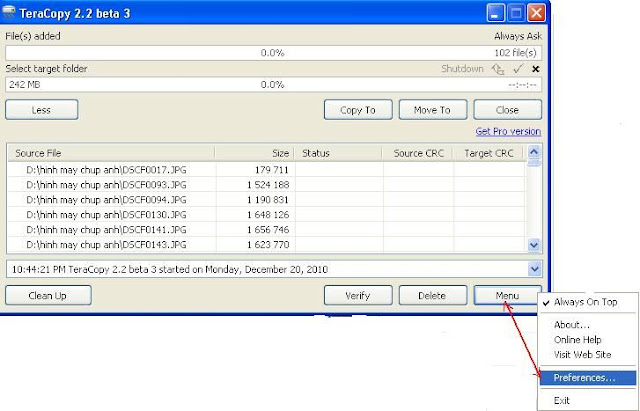Click the file list scroll down arrow
The height and width of the screenshot is (411, 640).
click(533, 245)
